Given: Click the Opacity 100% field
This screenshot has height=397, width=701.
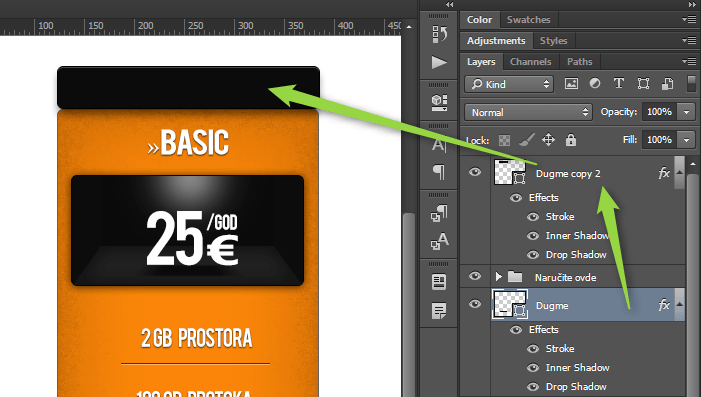Looking at the screenshot, I should coord(659,112).
